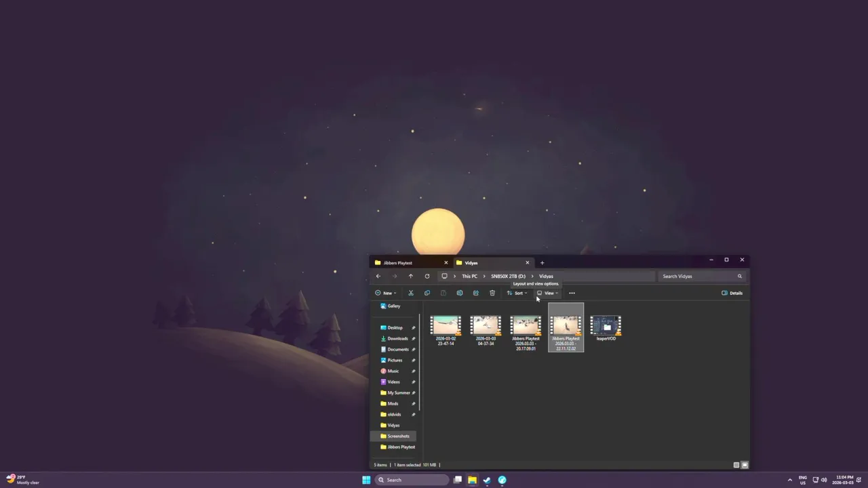Select Jibbers Playtest 22.11.12.02 video

coord(566,328)
